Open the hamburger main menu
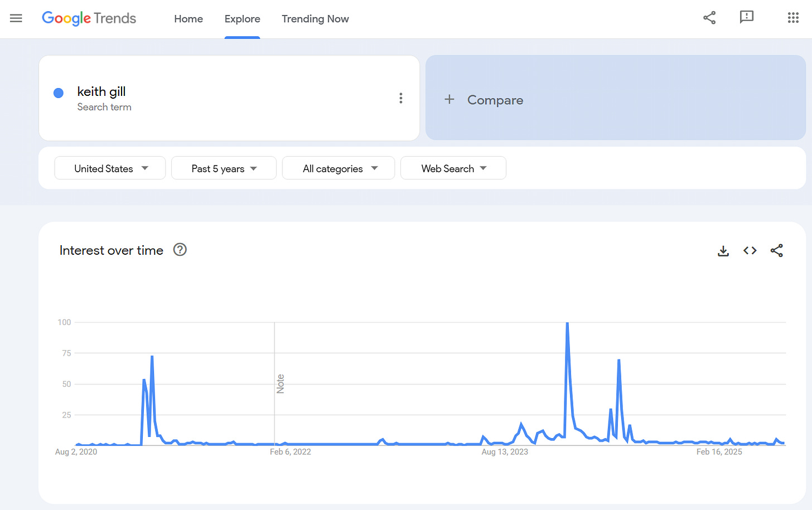Image resolution: width=812 pixels, height=510 pixels. 16,18
